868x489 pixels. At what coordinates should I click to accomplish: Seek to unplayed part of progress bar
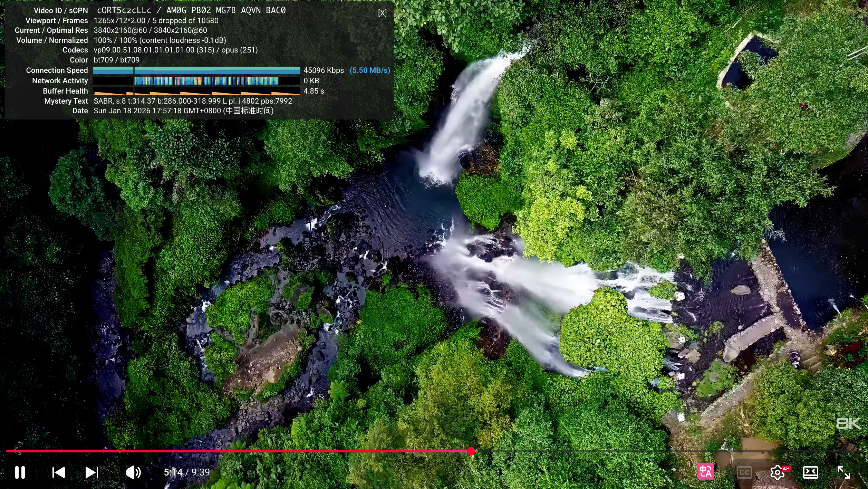point(656,451)
